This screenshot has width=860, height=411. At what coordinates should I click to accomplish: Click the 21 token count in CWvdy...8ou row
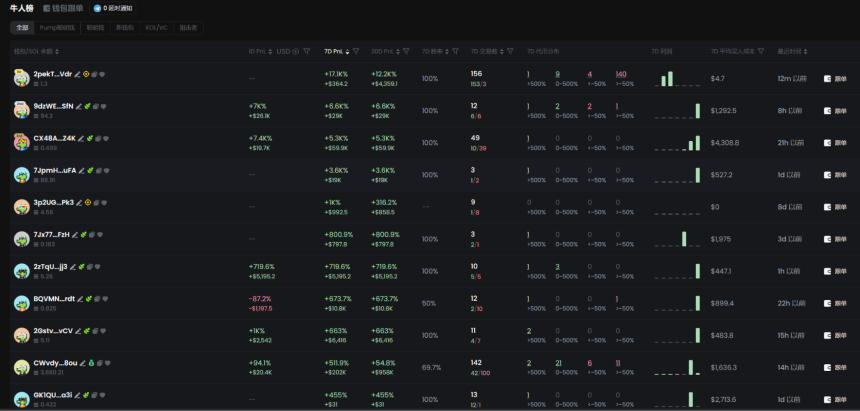coord(559,363)
